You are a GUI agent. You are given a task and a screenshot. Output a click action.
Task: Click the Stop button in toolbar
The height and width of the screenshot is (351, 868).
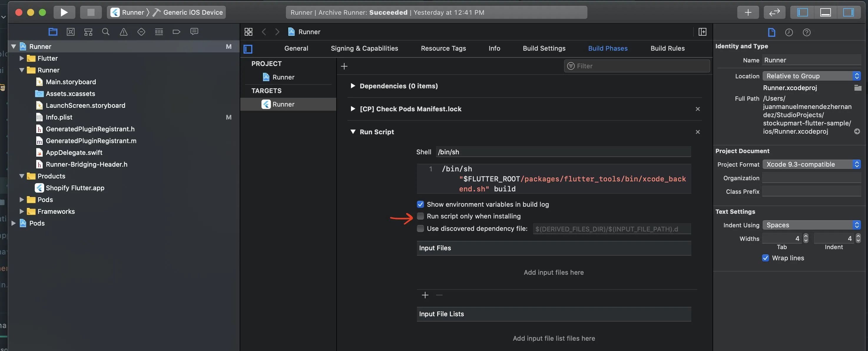(x=91, y=12)
